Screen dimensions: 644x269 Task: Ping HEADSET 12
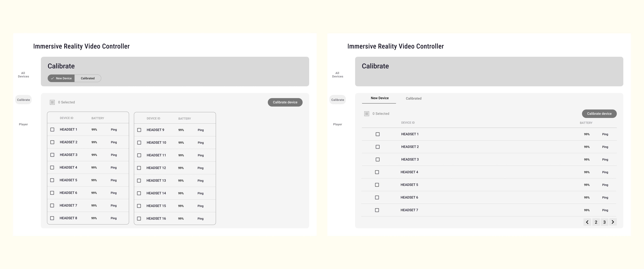pos(200,168)
